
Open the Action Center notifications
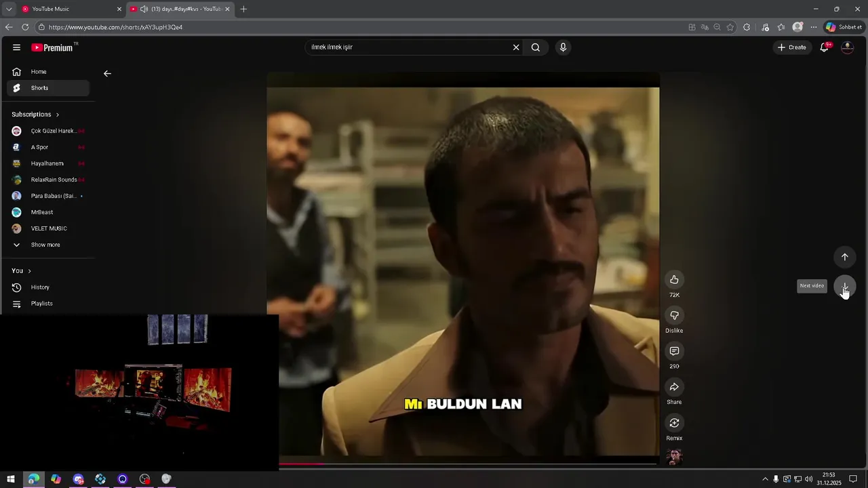coord(853,479)
